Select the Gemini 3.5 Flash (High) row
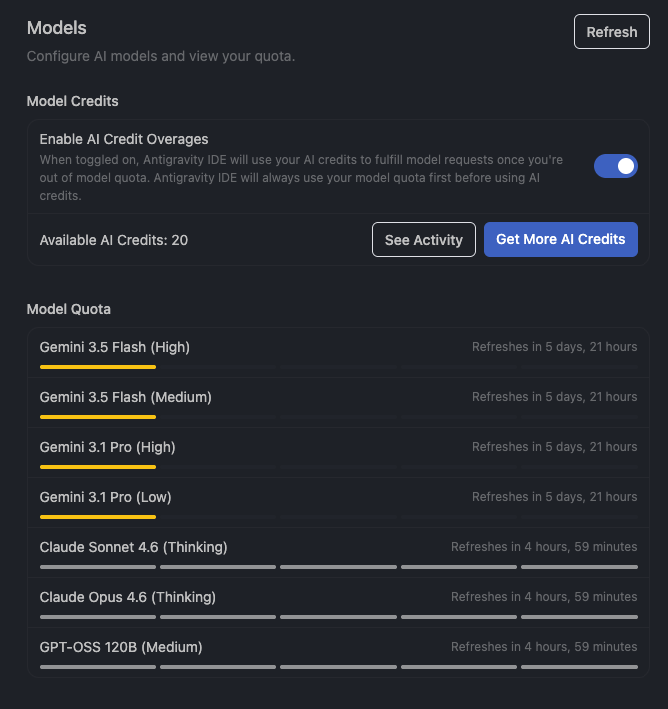 tap(338, 353)
